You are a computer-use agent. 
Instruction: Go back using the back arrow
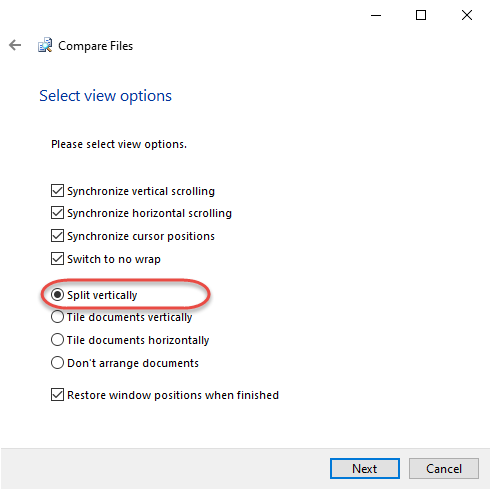[x=15, y=45]
